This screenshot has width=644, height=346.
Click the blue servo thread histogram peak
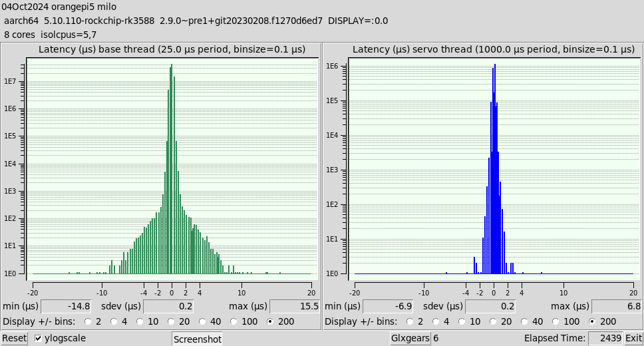(x=495, y=67)
